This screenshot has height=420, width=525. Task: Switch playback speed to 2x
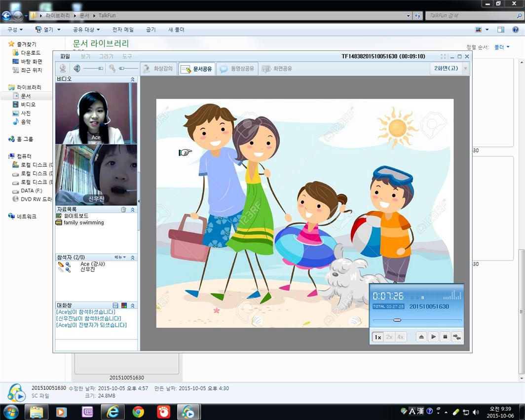click(389, 337)
